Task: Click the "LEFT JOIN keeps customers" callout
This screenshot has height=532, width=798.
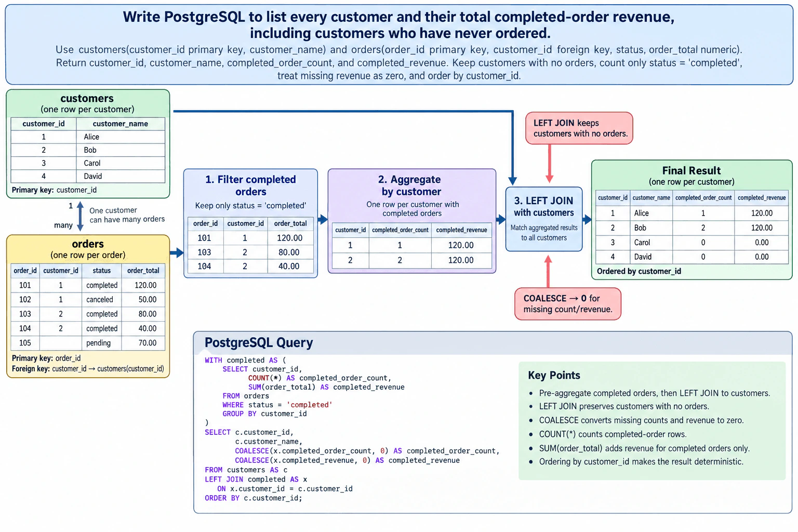Action: pyautogui.click(x=580, y=128)
